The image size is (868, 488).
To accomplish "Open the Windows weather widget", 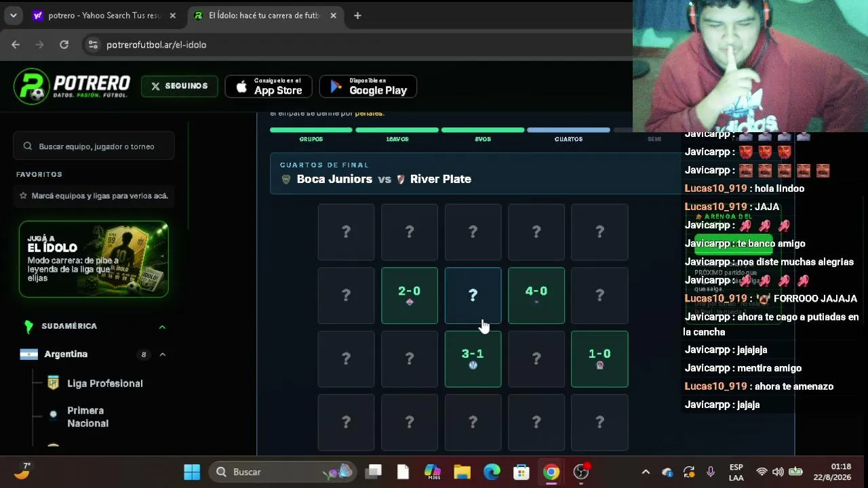I will click(x=22, y=471).
